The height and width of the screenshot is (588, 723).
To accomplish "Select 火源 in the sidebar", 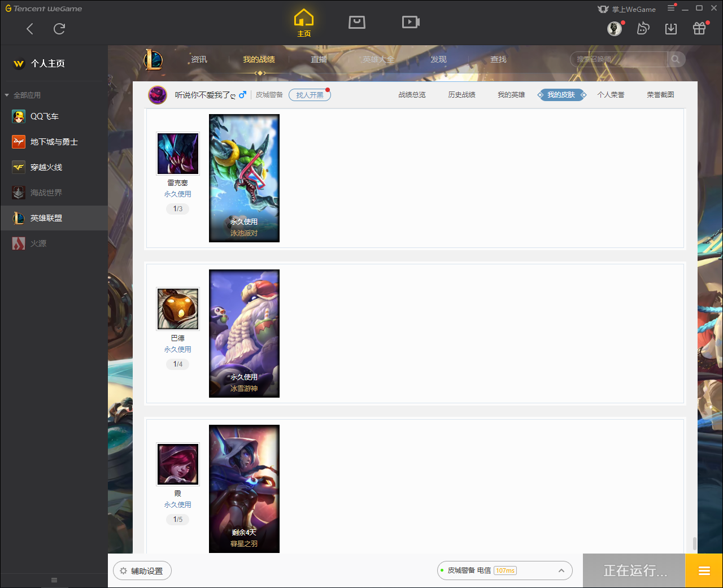I will pyautogui.click(x=54, y=243).
